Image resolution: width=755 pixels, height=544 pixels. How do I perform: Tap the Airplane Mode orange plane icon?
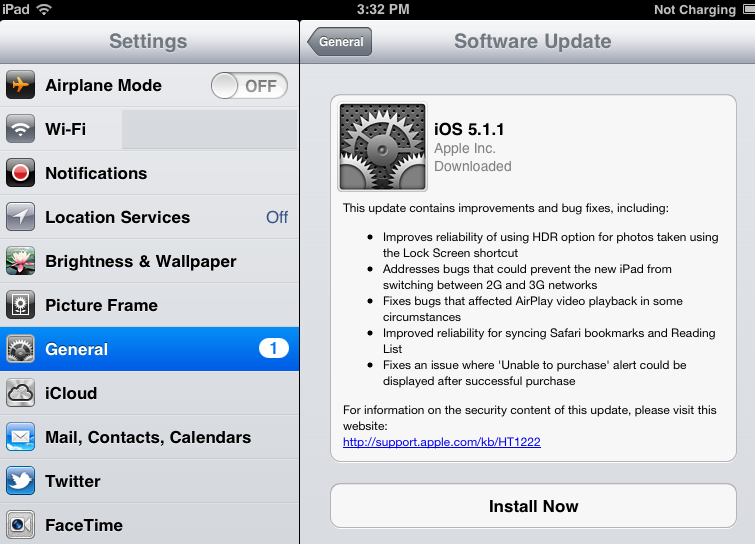(20, 85)
